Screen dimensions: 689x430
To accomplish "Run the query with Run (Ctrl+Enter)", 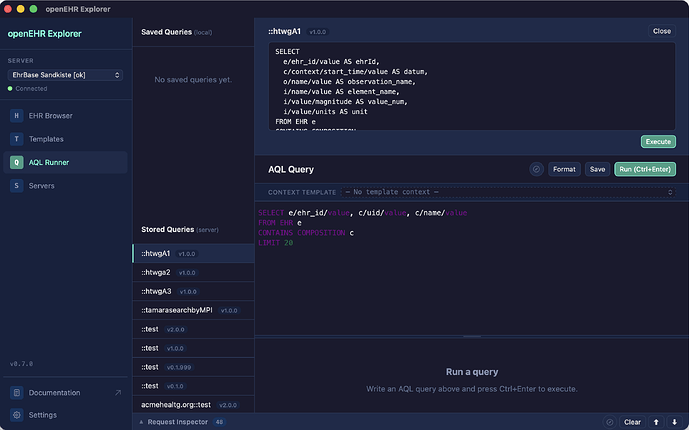I will click(645, 169).
